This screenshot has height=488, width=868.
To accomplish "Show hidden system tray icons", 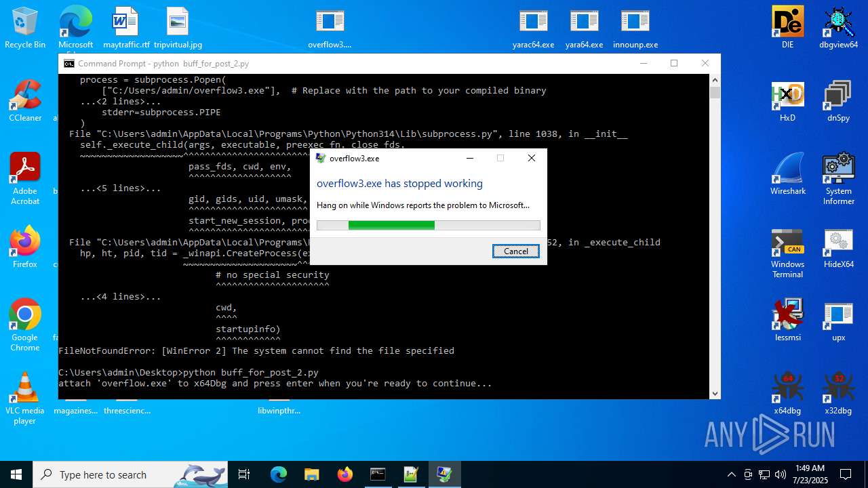I will click(x=731, y=474).
